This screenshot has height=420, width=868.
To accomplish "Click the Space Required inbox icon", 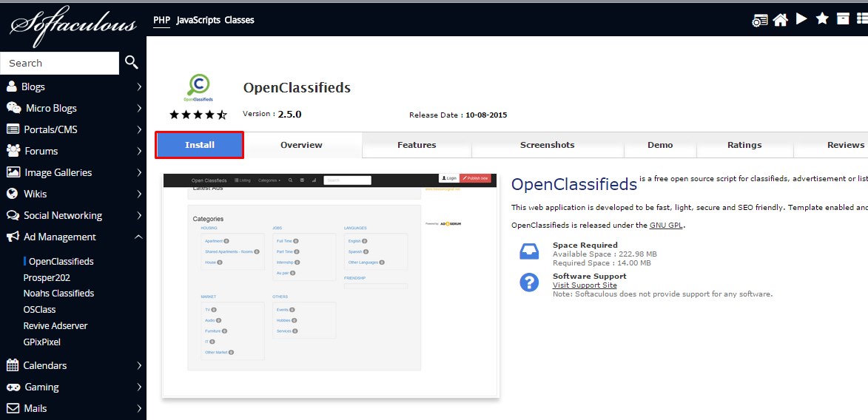I will pos(529,251).
